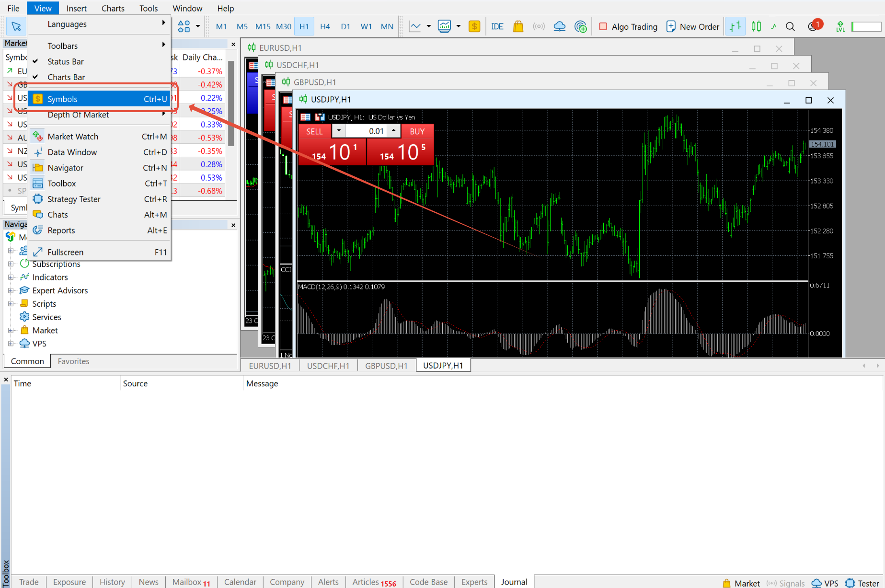
Task: Open the IDE MetaEditor button
Action: pyautogui.click(x=497, y=26)
